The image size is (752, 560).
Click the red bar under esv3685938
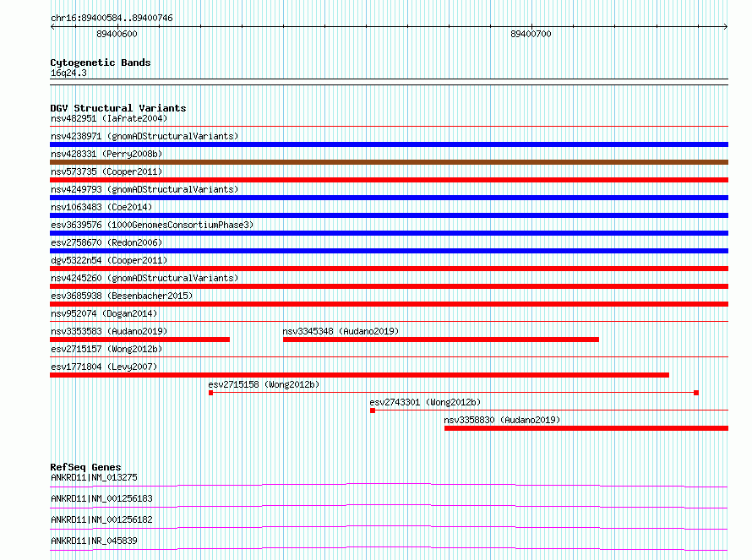click(x=389, y=304)
